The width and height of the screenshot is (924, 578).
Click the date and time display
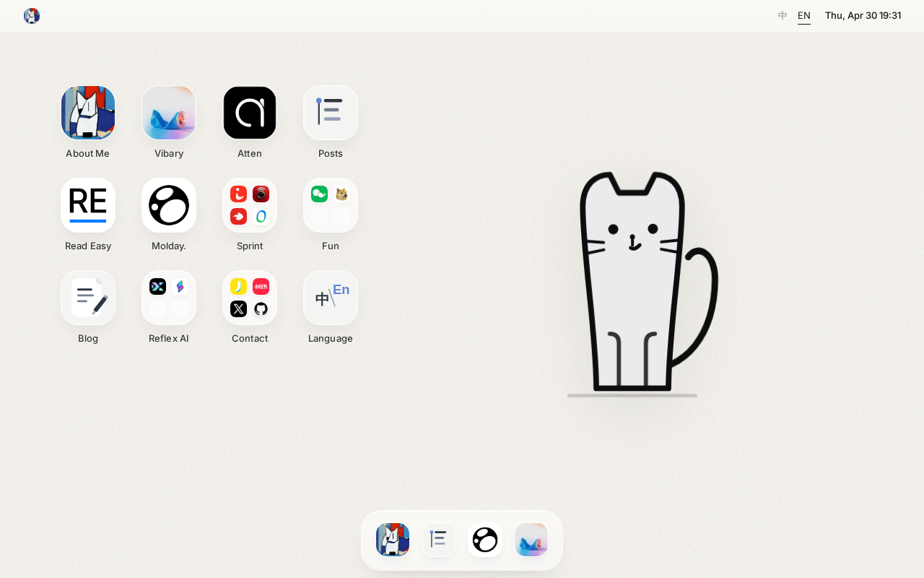[x=863, y=15]
